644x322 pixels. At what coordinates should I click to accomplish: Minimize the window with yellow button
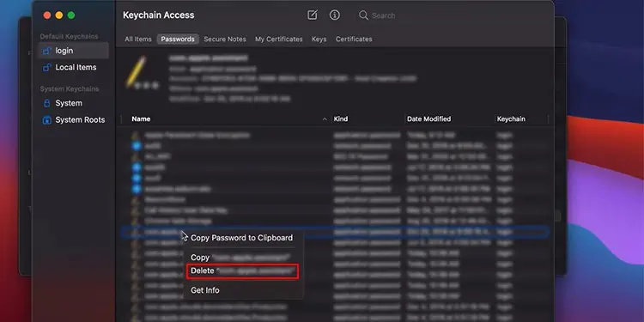click(x=59, y=15)
